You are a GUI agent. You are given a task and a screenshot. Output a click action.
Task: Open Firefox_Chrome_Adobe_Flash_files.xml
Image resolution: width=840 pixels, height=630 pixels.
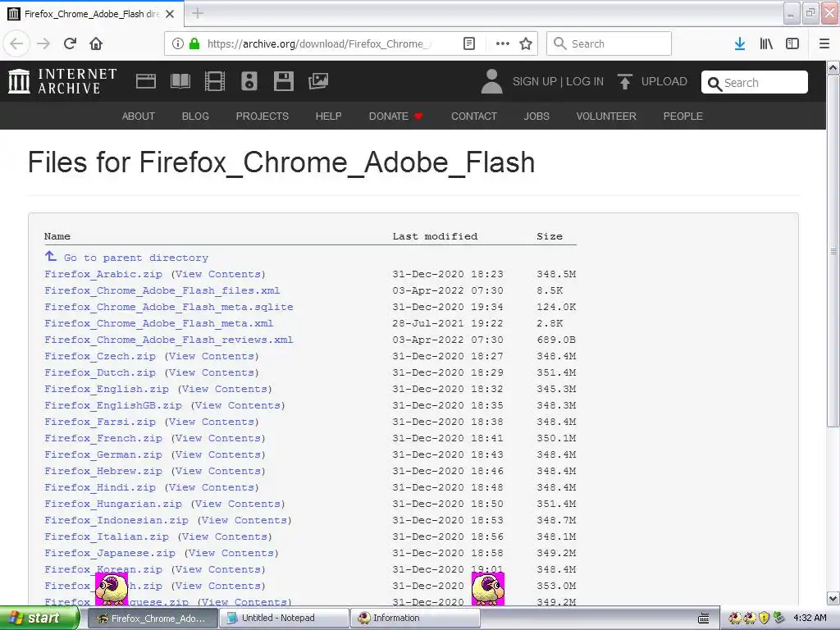pos(162,290)
